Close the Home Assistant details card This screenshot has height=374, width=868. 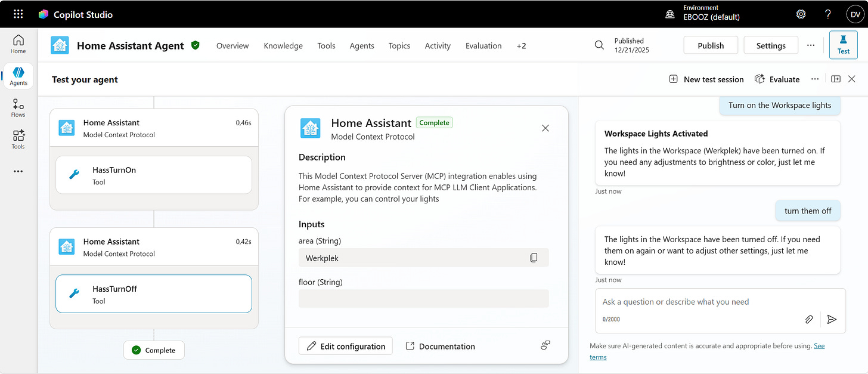coord(545,128)
